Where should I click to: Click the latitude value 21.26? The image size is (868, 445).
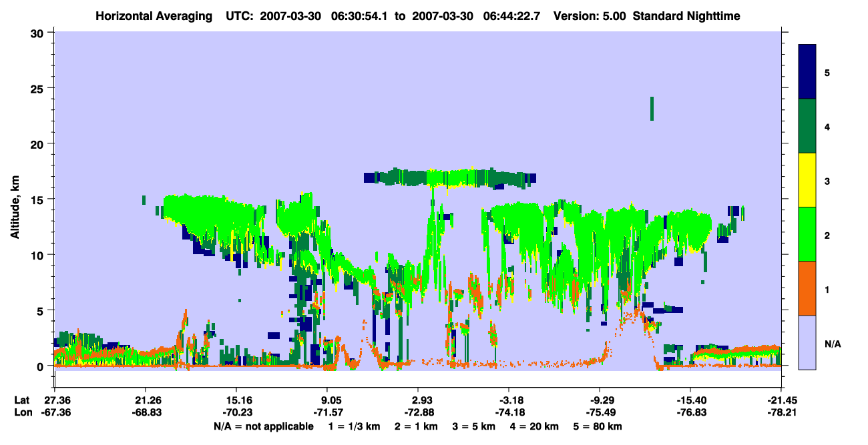point(145,400)
